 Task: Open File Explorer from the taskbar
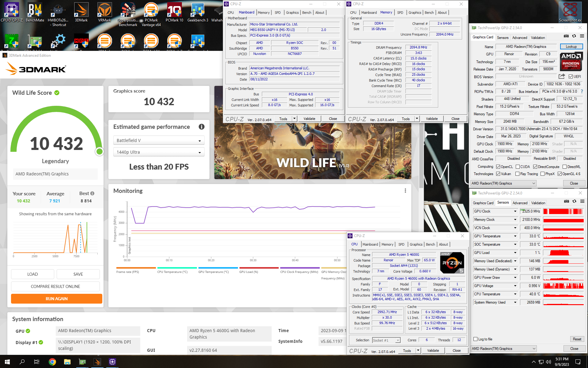click(67, 362)
